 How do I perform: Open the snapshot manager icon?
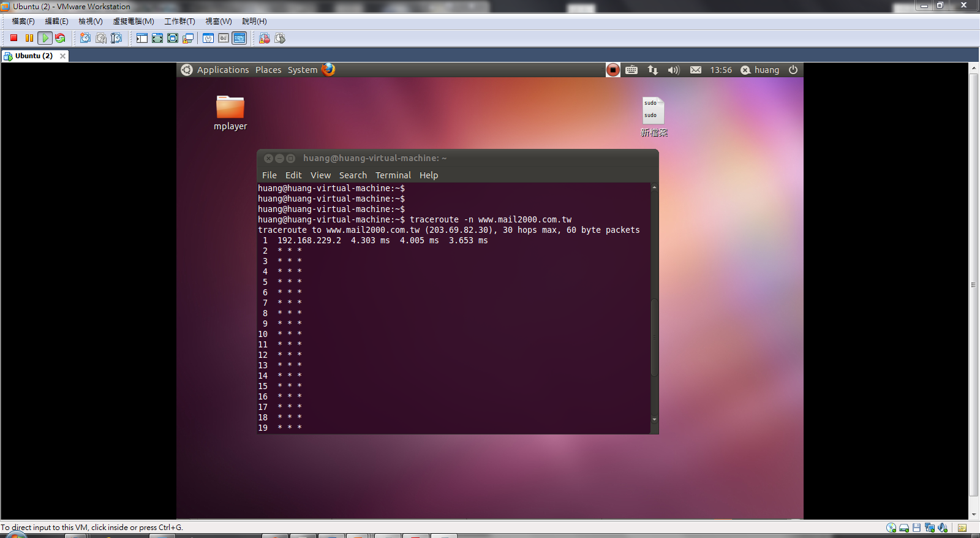[116, 38]
